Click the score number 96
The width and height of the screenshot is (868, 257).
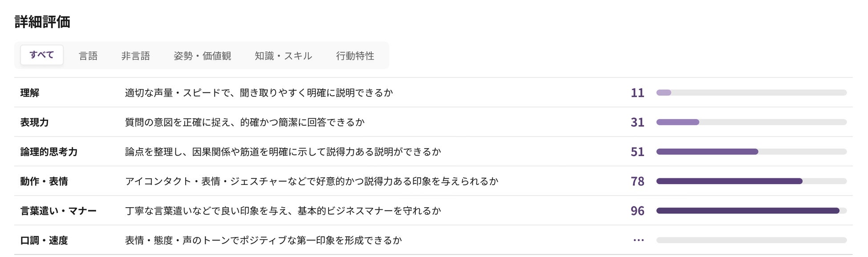point(637,211)
